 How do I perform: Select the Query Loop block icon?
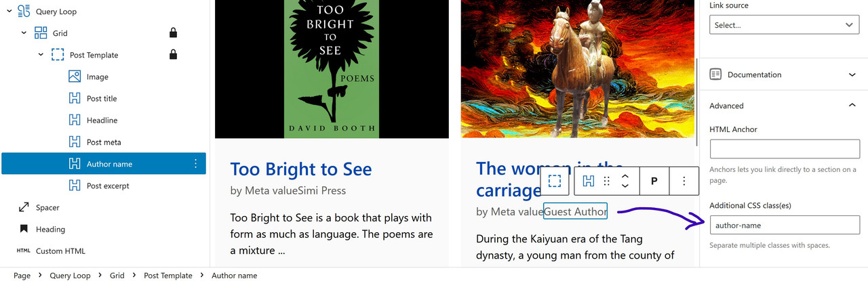[24, 11]
